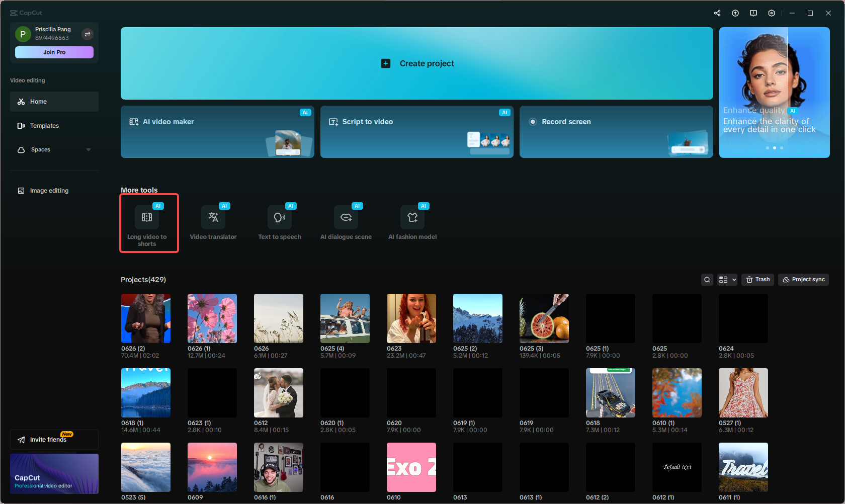
Task: Click the CapCut Professional video editor banner
Action: pyautogui.click(x=54, y=474)
